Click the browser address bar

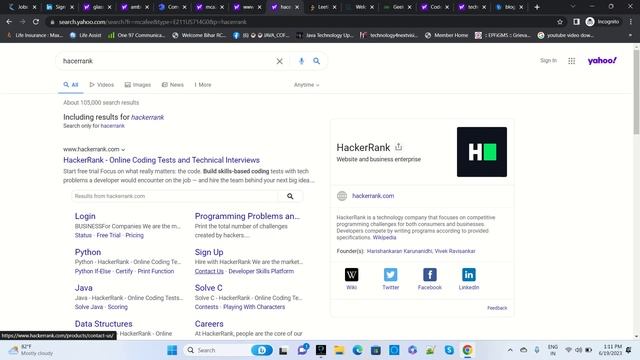point(302,22)
